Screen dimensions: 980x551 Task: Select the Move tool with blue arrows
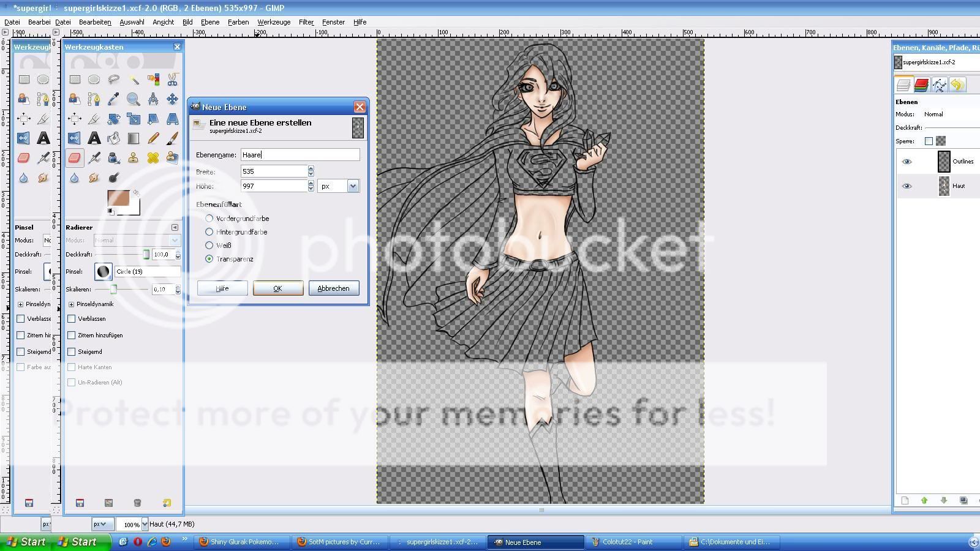173,99
